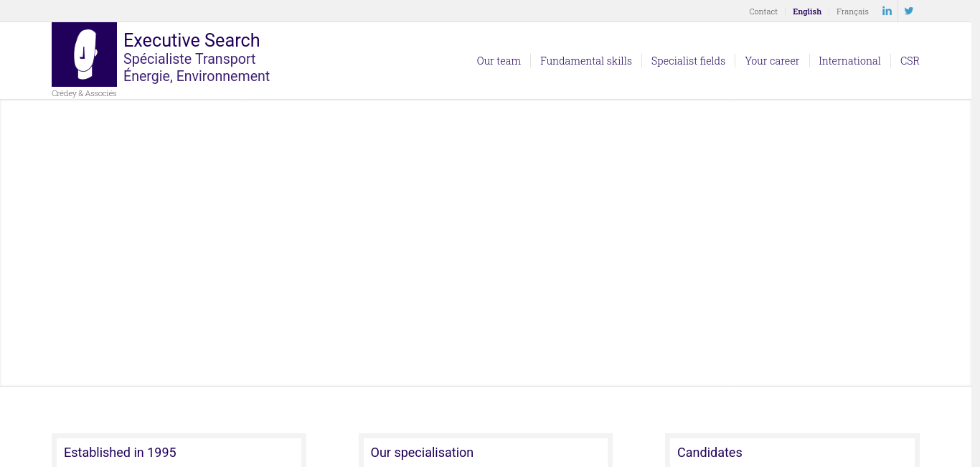
Task: Open the CSR menu item
Action: (x=910, y=61)
